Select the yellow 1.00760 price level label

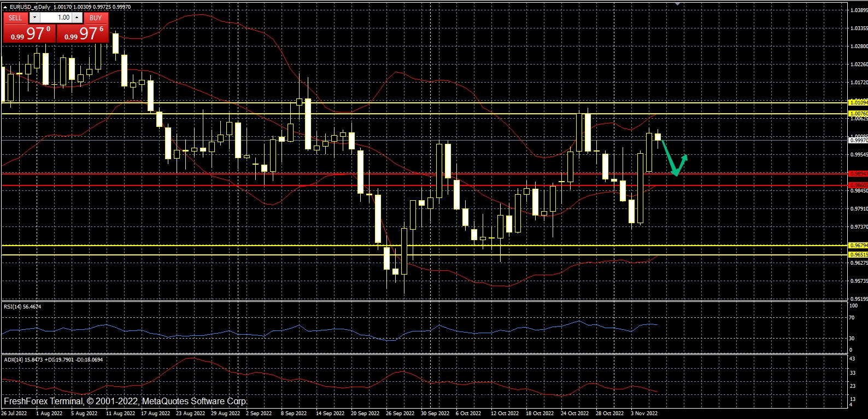(x=858, y=114)
